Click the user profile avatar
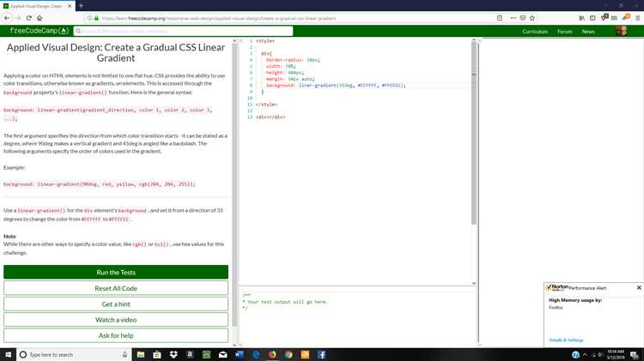The image size is (644, 361). pos(622,31)
